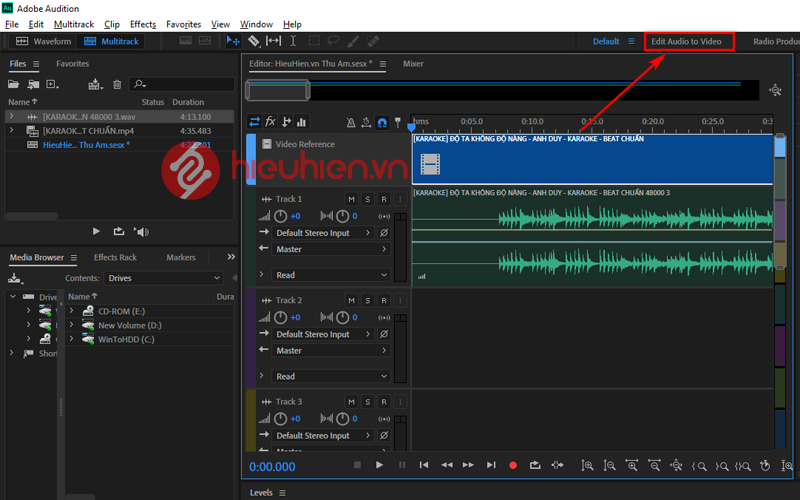The width and height of the screenshot is (800, 500).
Task: Move playhead to next marker
Action: (x=491, y=465)
